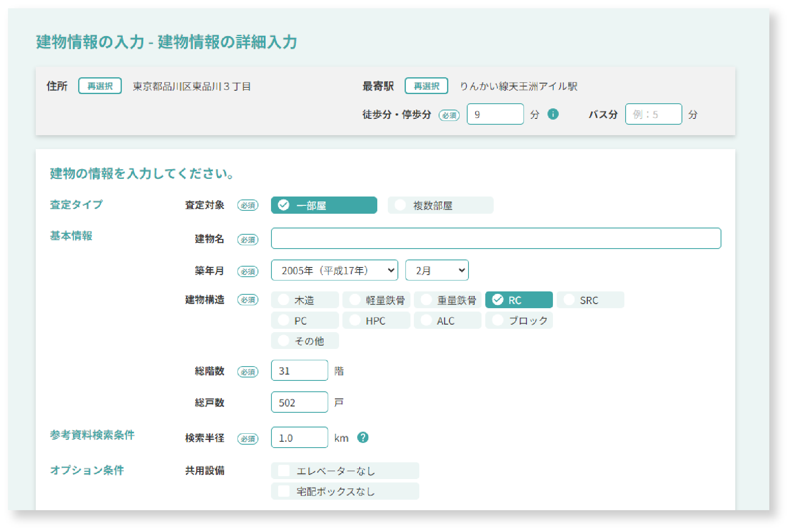Screen dimensions: 792x532
Task: Click the station text りんかい線天王洲アイル駅
Action: coord(519,86)
